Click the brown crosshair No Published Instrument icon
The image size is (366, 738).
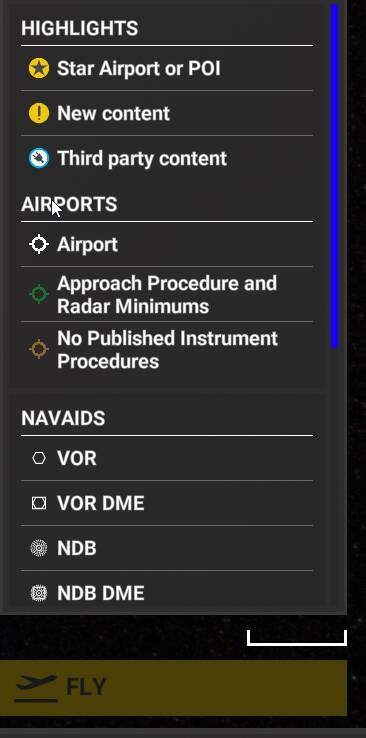(39, 349)
